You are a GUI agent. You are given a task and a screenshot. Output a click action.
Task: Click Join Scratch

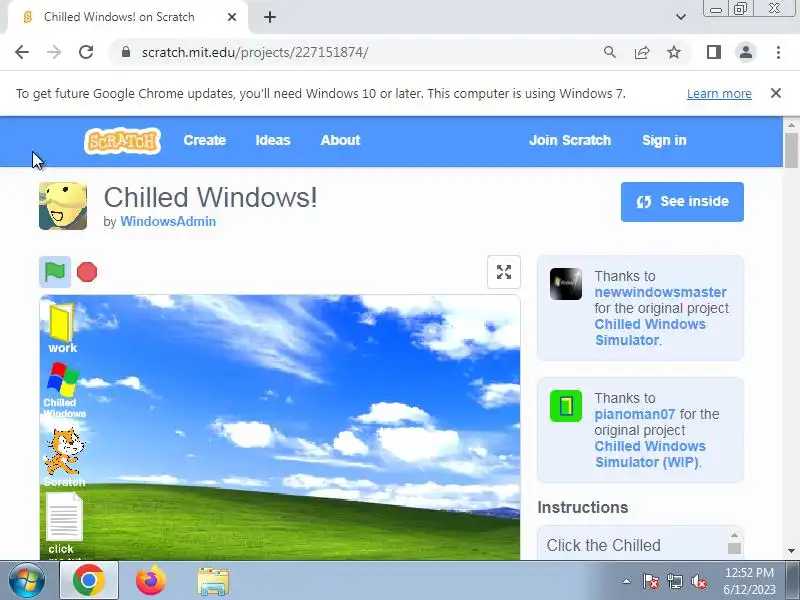click(570, 140)
